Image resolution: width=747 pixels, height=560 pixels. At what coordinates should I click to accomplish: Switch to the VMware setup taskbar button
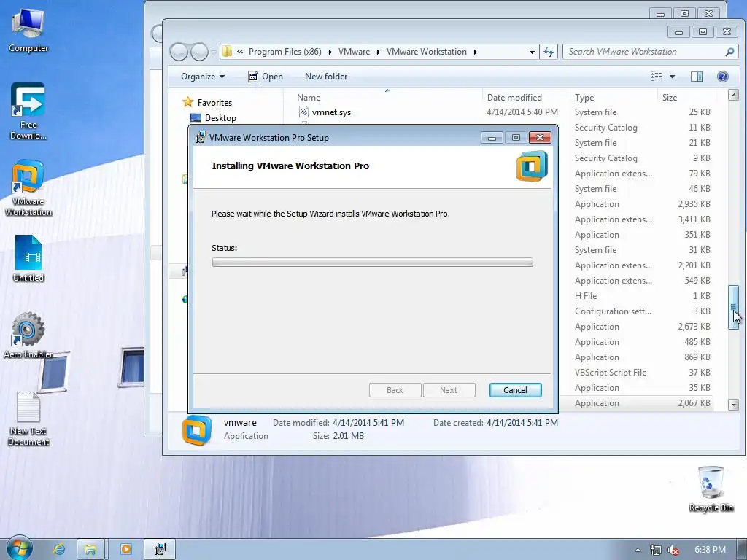(x=160, y=550)
